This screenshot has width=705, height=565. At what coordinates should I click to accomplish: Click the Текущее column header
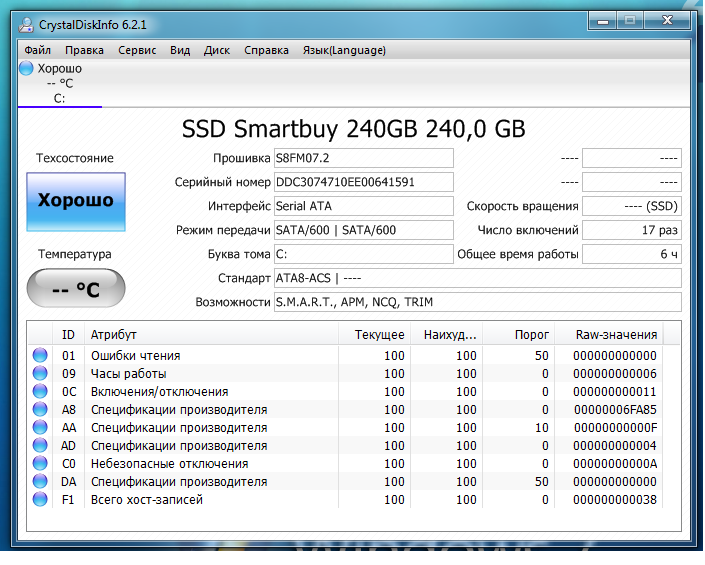(x=375, y=334)
